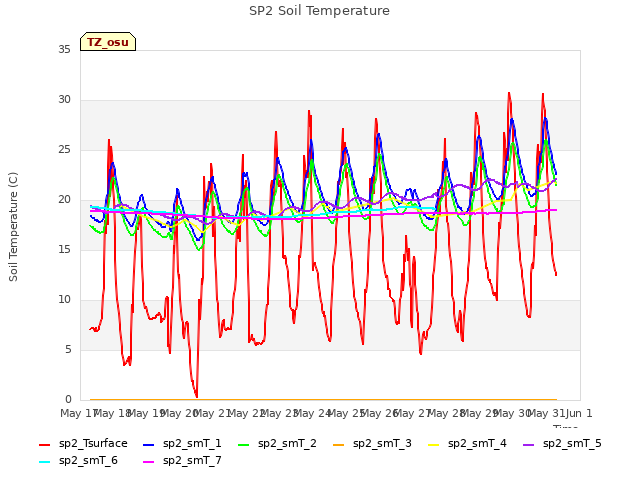Click the 25 y-axis tick label
This screenshot has width=640, height=480.
pos(64,149)
